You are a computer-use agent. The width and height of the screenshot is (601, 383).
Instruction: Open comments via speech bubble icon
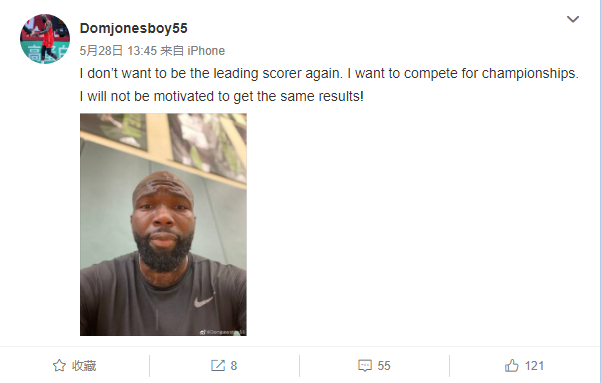point(365,365)
